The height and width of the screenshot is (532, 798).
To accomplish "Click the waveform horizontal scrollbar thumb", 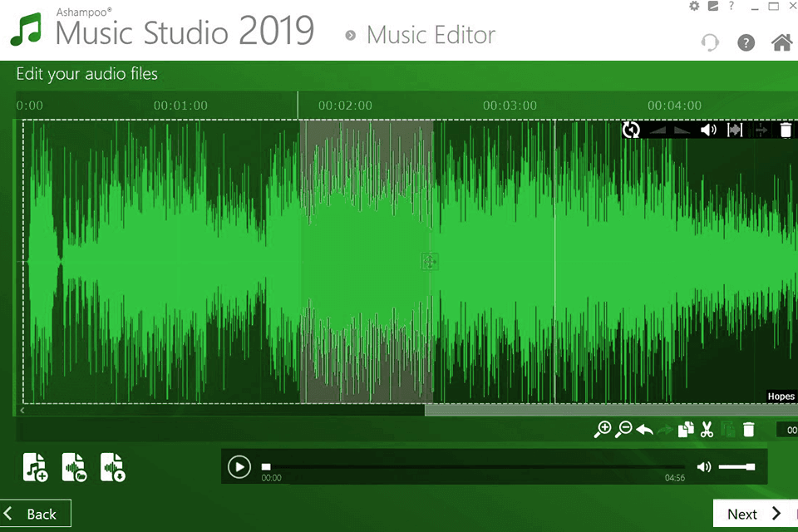I will click(x=611, y=410).
